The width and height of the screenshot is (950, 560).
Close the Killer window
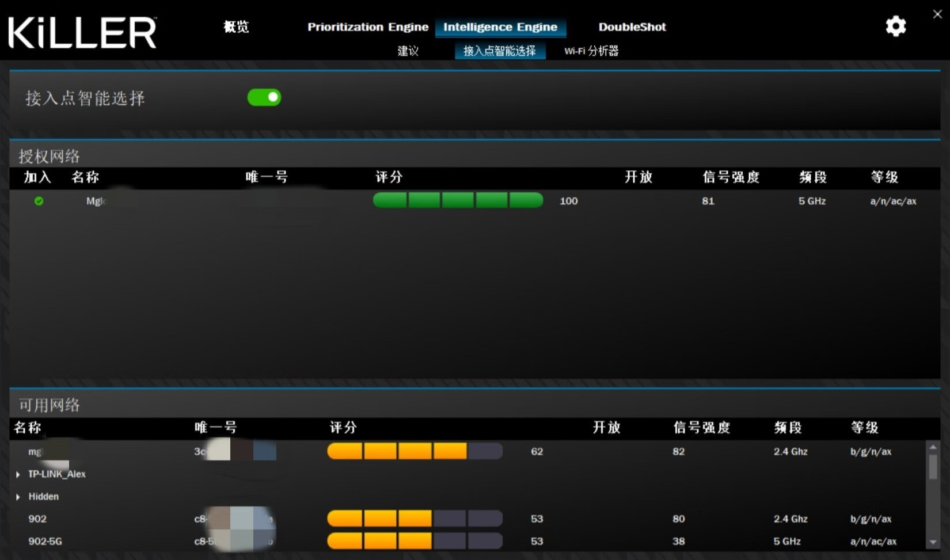click(937, 14)
